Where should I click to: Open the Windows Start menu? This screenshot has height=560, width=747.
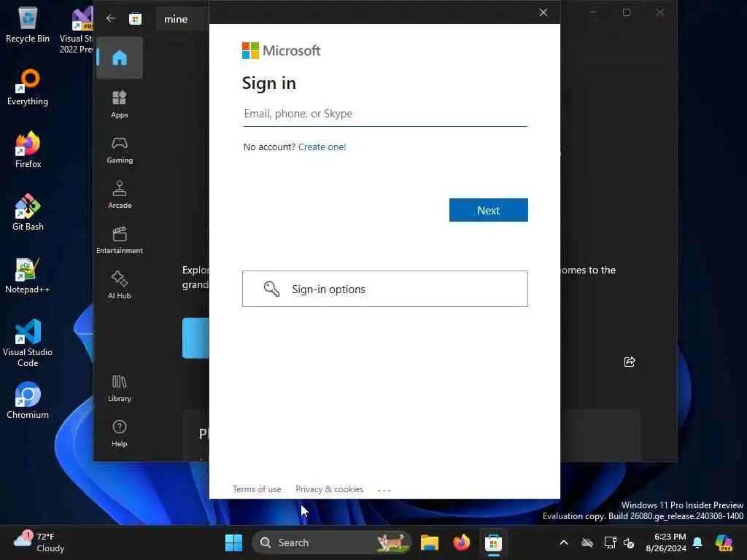pos(233,542)
